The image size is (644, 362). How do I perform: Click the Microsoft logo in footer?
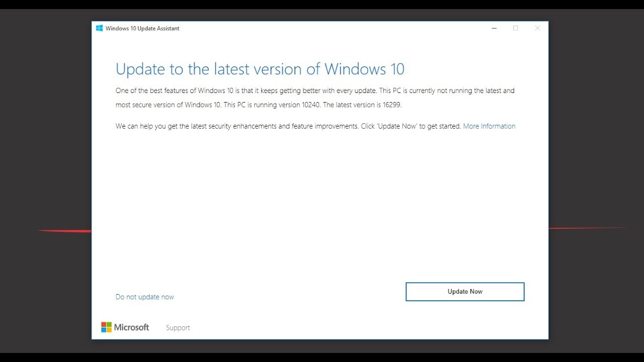pyautogui.click(x=125, y=327)
